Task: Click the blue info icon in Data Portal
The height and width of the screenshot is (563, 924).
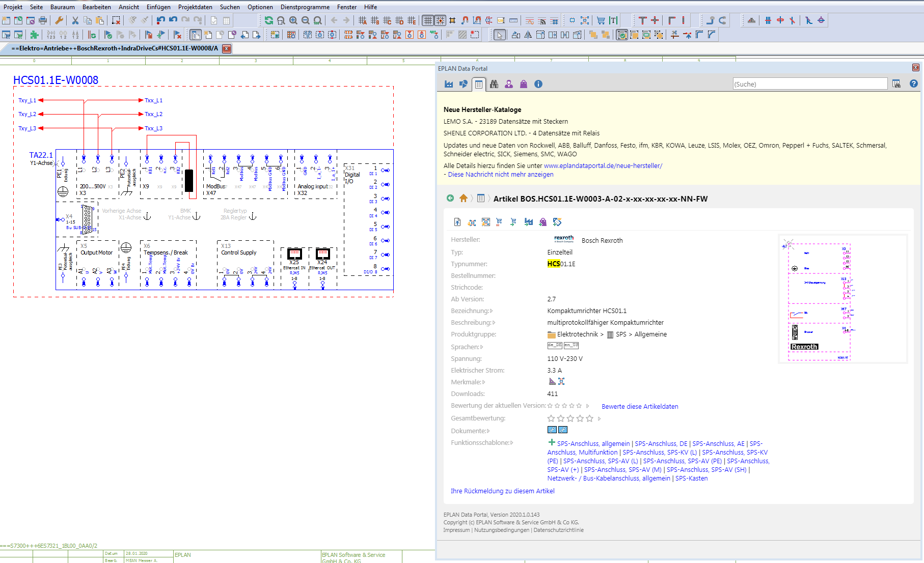Action: 538,85
